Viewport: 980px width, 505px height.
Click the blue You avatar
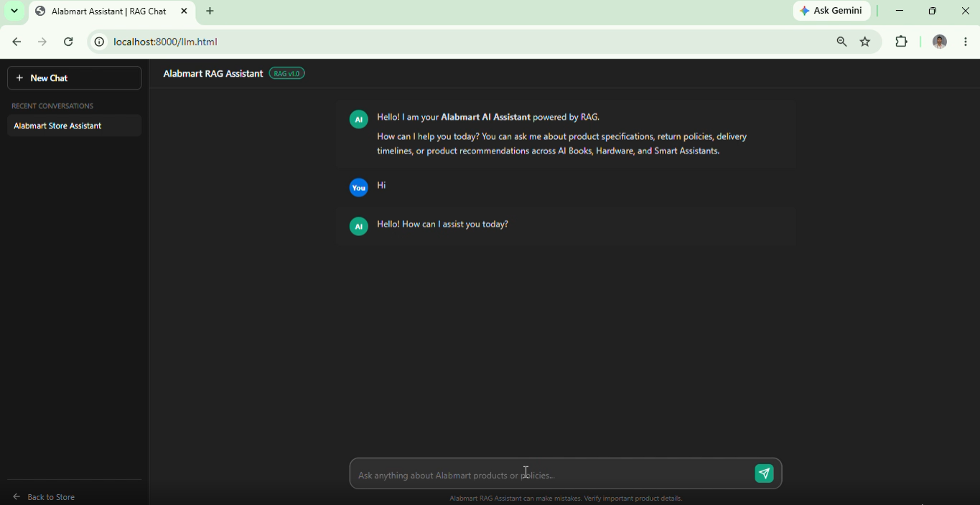tap(358, 188)
